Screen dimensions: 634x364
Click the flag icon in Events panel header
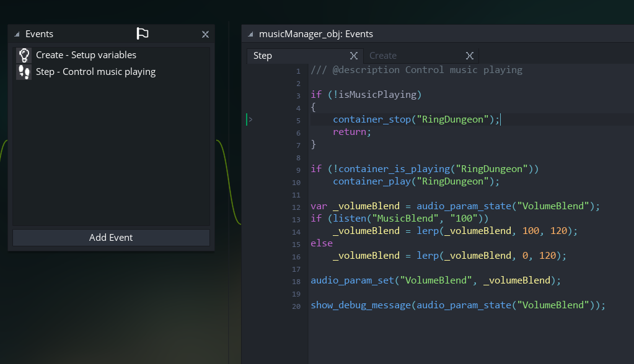pos(143,33)
